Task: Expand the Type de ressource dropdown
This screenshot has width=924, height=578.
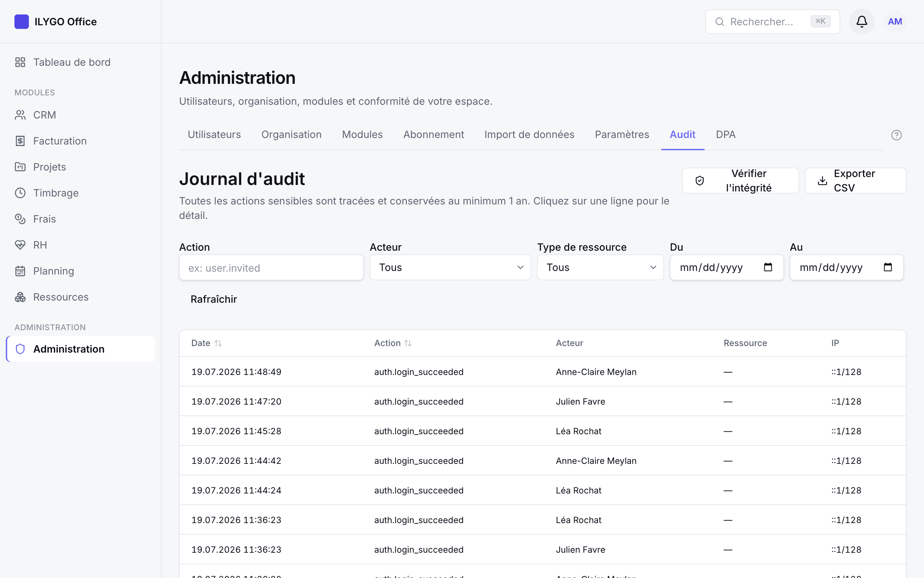Action: pos(600,267)
